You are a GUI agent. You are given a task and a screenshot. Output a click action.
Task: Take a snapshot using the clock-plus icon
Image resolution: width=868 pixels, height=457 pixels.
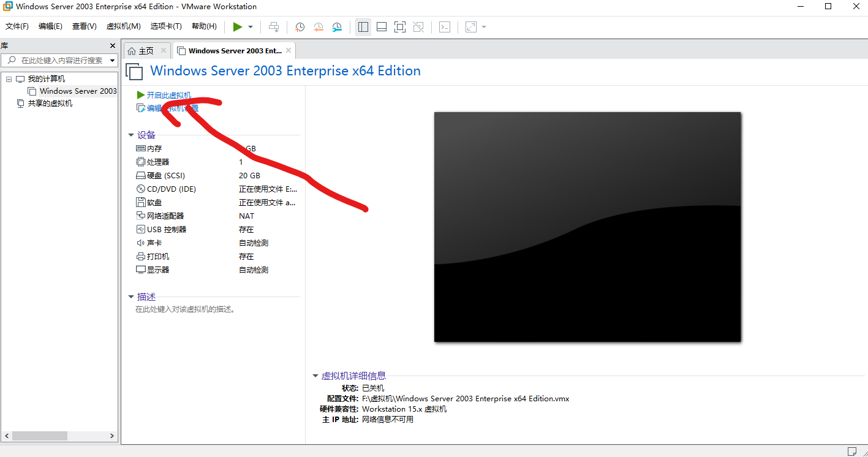[300, 27]
